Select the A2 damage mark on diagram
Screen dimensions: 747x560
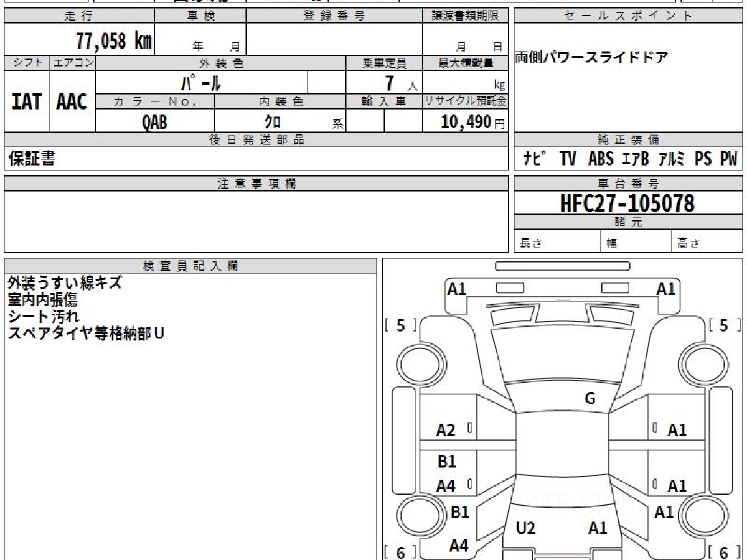446,430
